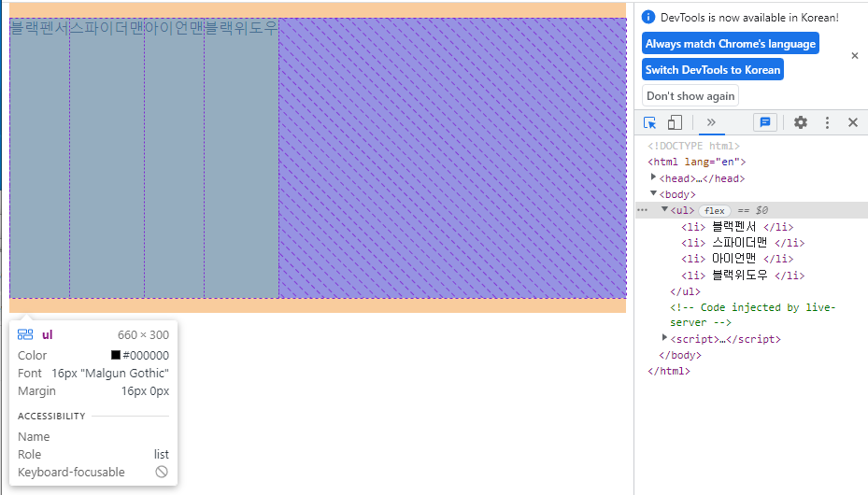Open DevTools settings gear

point(801,122)
